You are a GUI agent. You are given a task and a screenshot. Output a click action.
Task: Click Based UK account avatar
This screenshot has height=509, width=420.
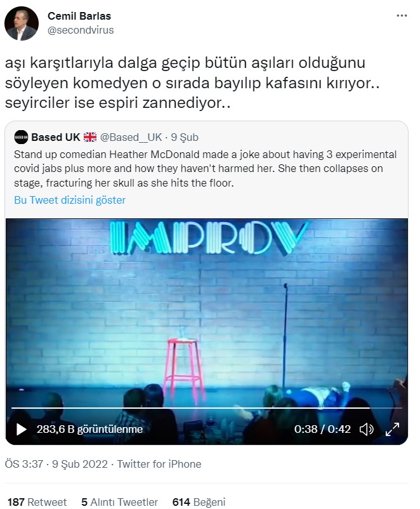tap(21, 137)
